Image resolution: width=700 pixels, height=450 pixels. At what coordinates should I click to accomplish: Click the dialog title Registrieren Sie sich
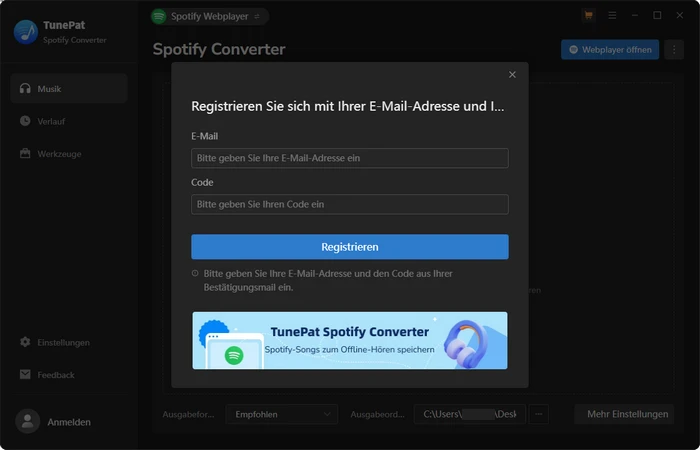tap(348, 106)
